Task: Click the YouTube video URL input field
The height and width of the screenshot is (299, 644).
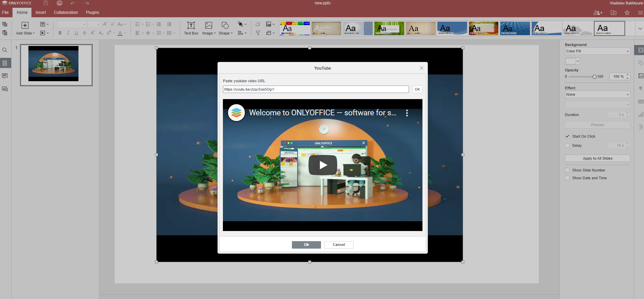Action: (x=316, y=89)
